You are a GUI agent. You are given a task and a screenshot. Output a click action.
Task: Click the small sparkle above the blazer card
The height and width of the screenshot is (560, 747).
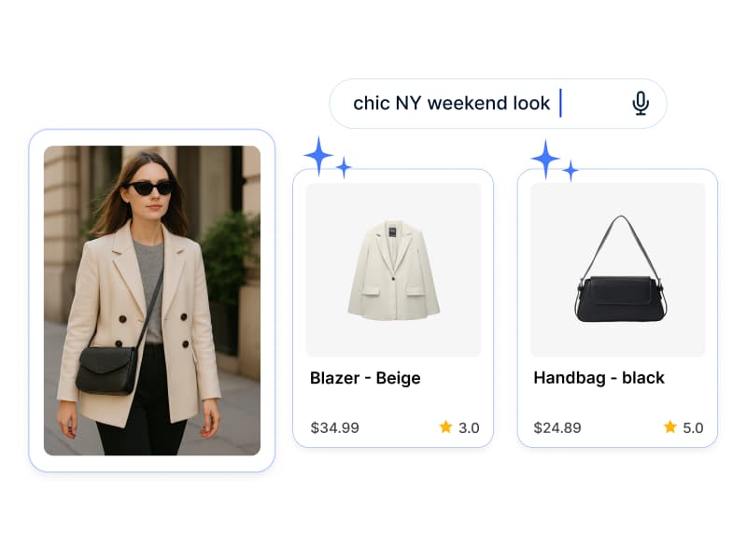(x=344, y=167)
